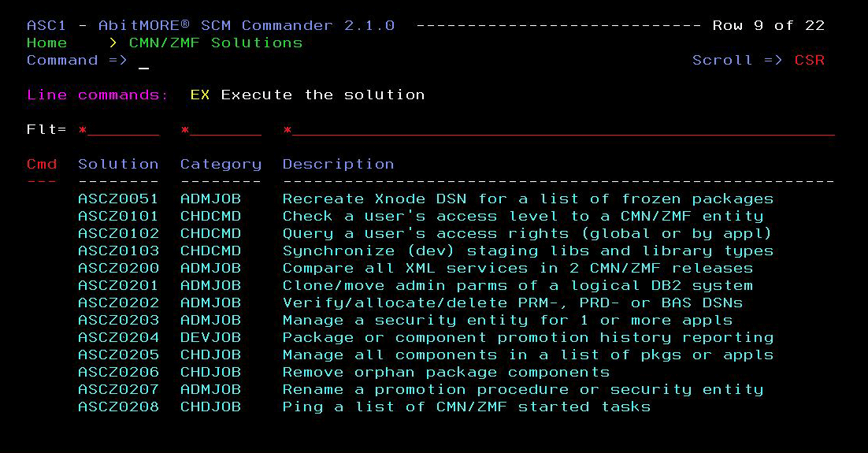The height and width of the screenshot is (453, 868).
Task: Click 'Query a user's access rights' description
Action: (x=527, y=234)
